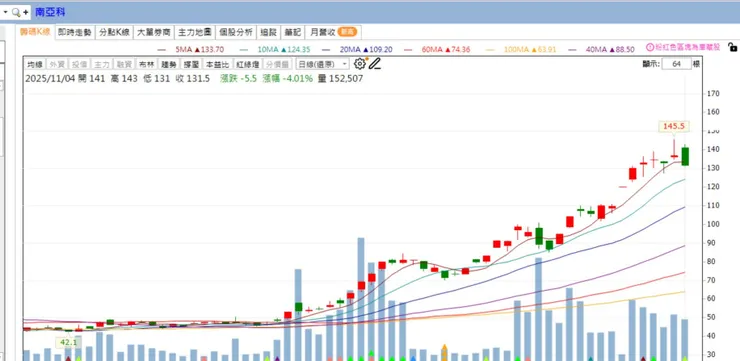
Task: Toggle the 主力 indicator button
Action: coord(102,65)
